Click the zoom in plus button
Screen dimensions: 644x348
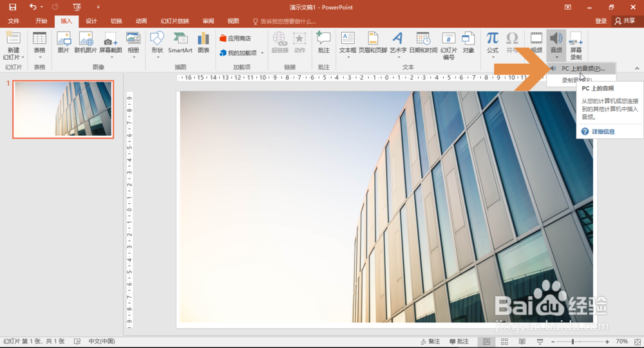[x=607, y=342]
